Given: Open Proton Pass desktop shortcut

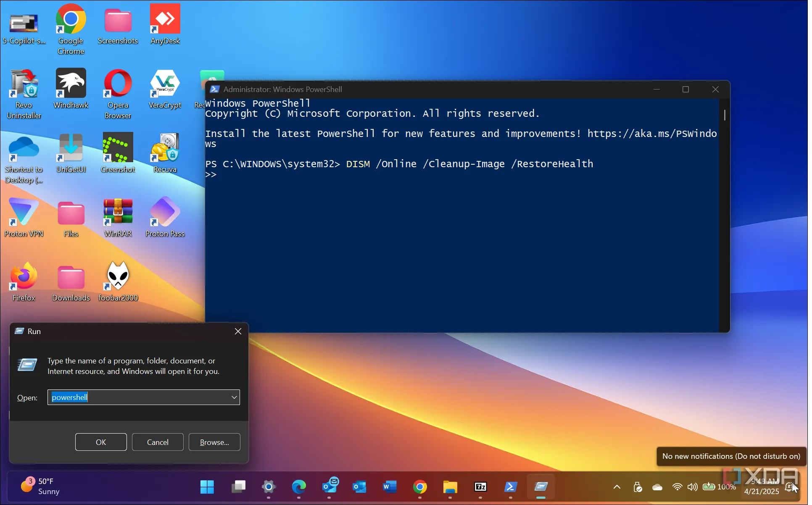Looking at the screenshot, I should click(x=165, y=218).
